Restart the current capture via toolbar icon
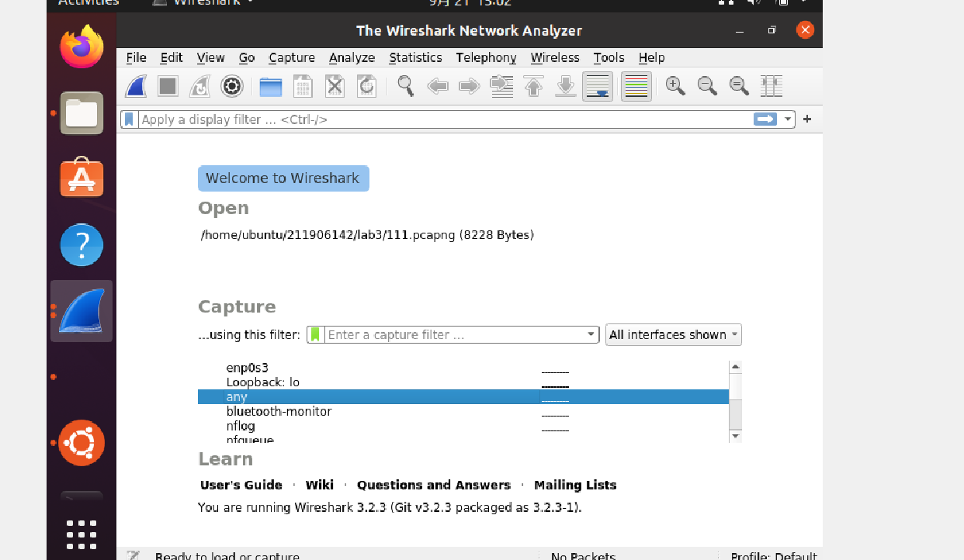Screen dimensions: 964x560 (x=199, y=86)
